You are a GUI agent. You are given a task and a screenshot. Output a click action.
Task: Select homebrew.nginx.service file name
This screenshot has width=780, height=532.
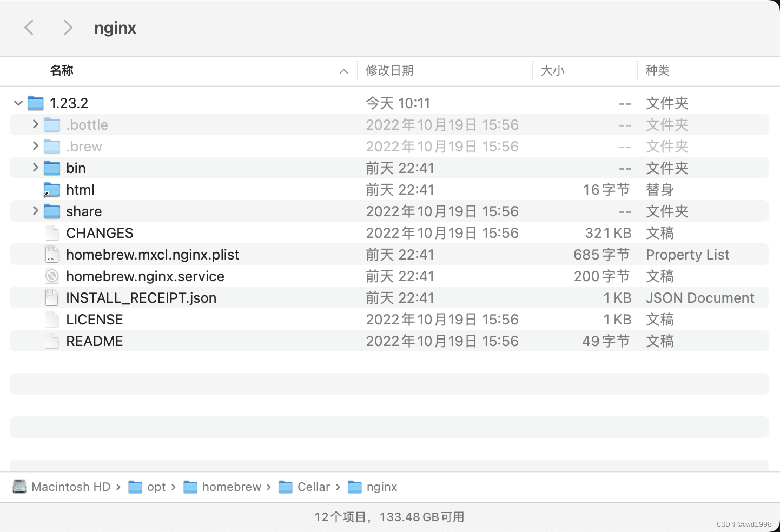[x=145, y=276]
